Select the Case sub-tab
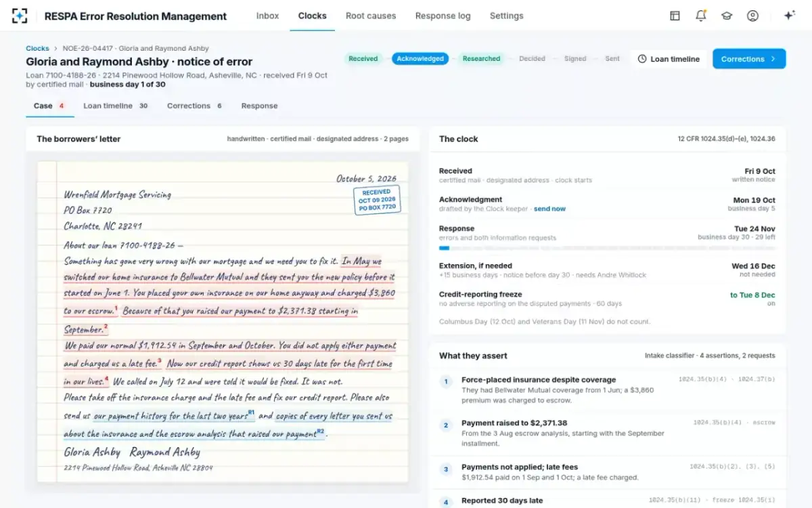812x508 pixels. click(49, 106)
